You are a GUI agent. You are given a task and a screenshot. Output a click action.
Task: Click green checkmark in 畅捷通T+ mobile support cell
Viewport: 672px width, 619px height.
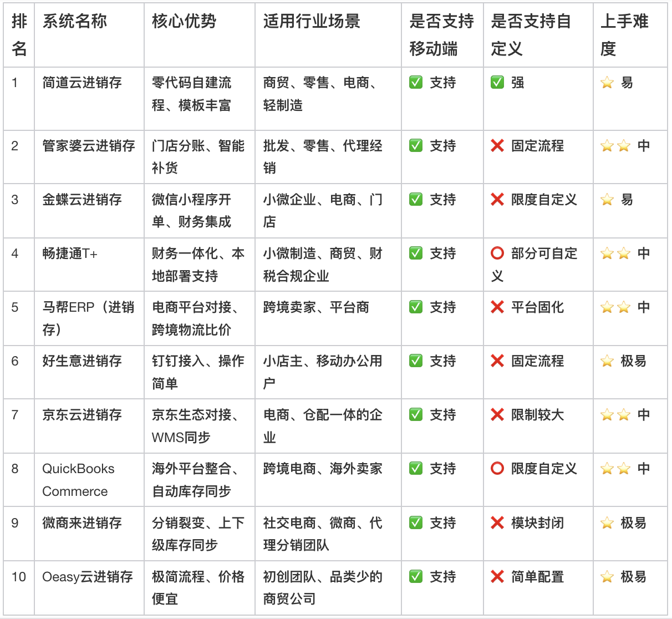point(416,253)
